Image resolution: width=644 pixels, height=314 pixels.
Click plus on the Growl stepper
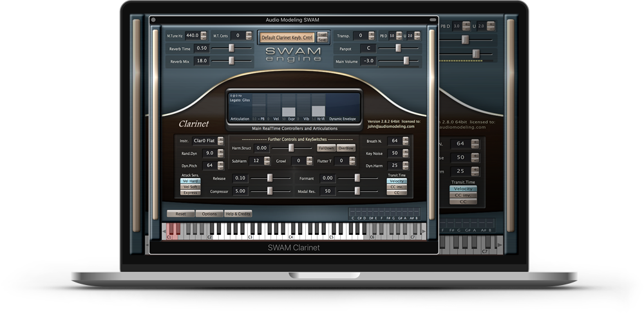click(310, 159)
